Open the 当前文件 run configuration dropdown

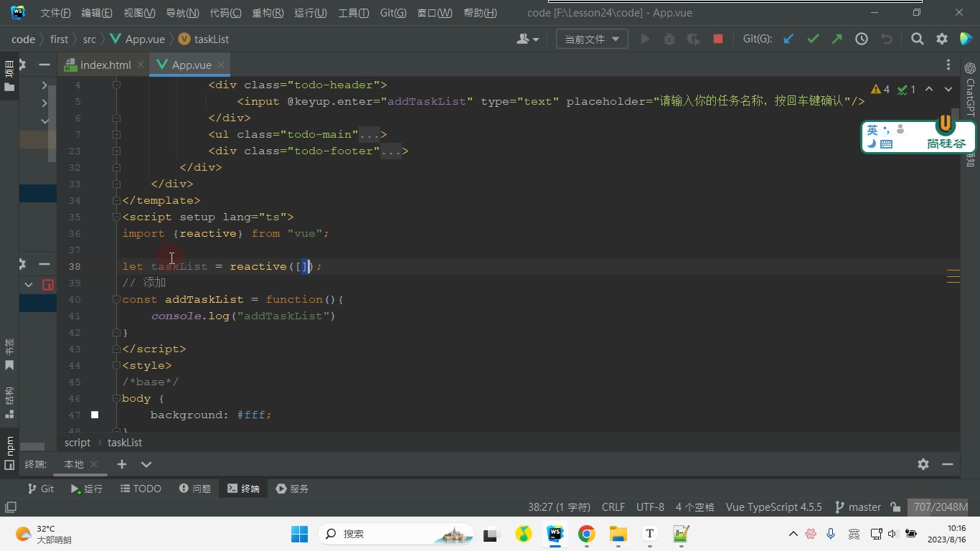592,39
